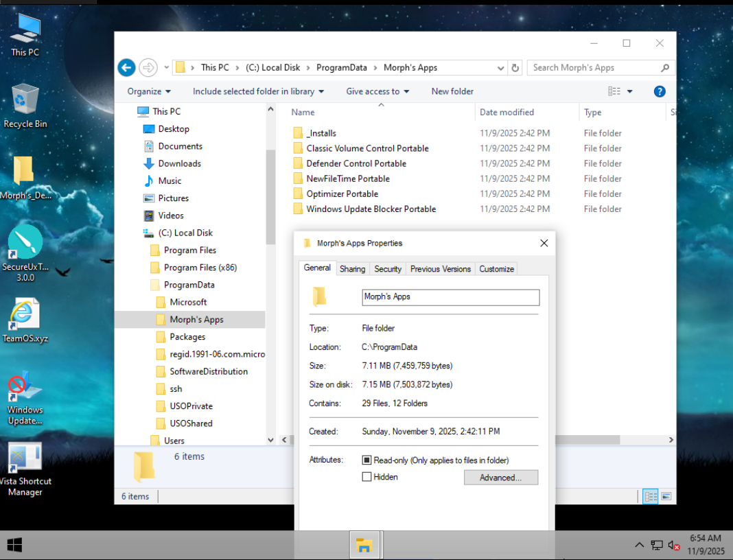Screen dimensions: 733x560
Task: Click File Explorer icon in taskbar
Action: point(364,546)
